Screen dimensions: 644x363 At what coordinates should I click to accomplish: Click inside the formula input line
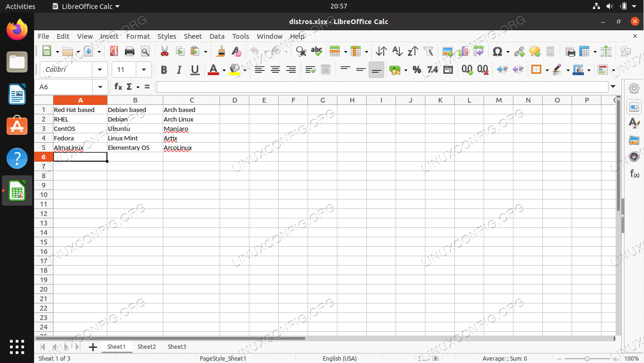click(382, 87)
